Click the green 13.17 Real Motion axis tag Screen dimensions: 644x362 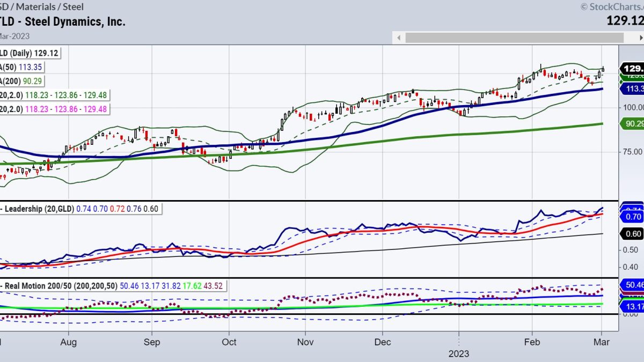(632, 305)
